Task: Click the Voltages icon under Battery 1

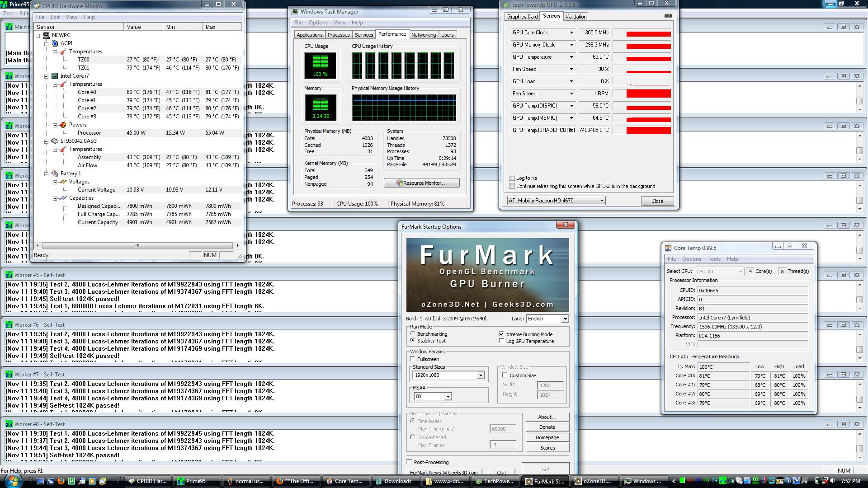Action: (63, 182)
